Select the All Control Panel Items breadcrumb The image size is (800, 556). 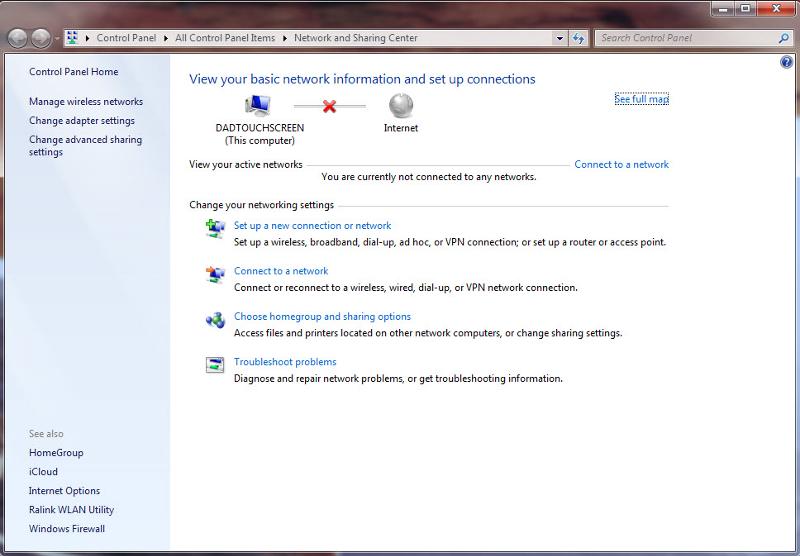pyautogui.click(x=225, y=38)
